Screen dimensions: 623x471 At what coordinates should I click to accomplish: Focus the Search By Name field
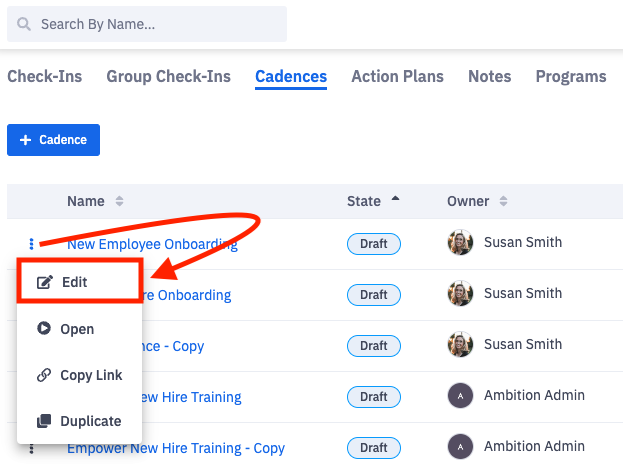pos(150,24)
